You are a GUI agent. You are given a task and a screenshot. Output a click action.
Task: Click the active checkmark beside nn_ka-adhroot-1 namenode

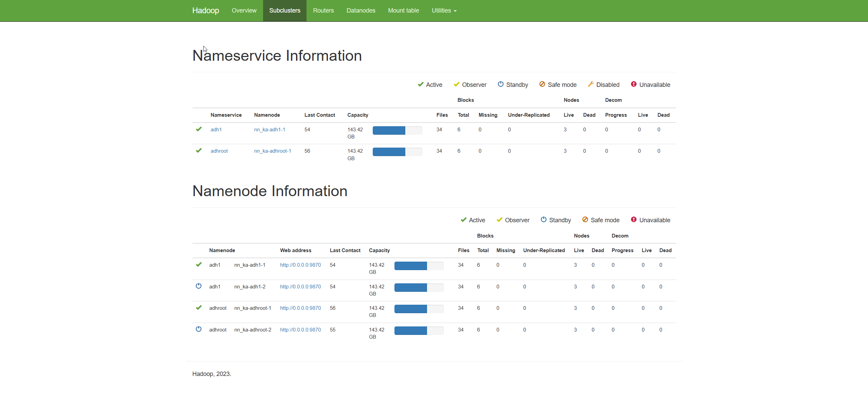point(199,307)
